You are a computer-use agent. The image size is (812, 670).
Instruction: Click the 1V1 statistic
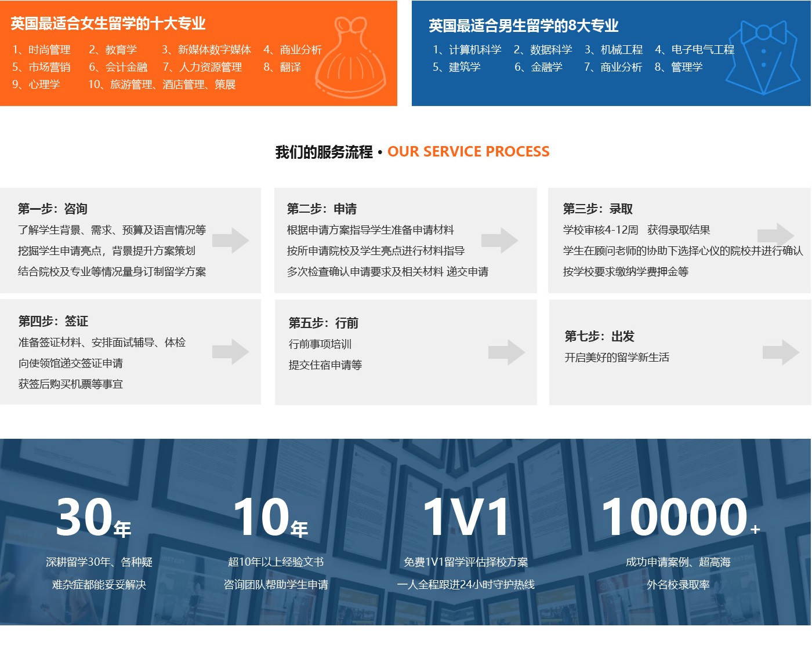[466, 517]
